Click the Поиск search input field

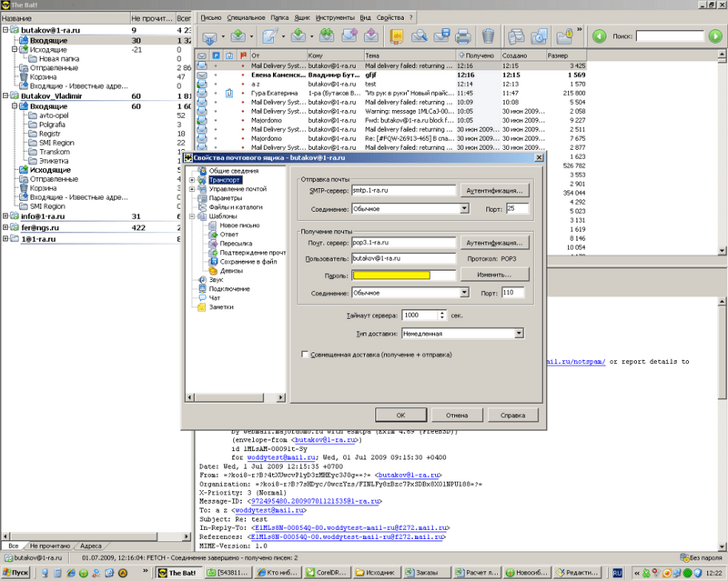[670, 35]
